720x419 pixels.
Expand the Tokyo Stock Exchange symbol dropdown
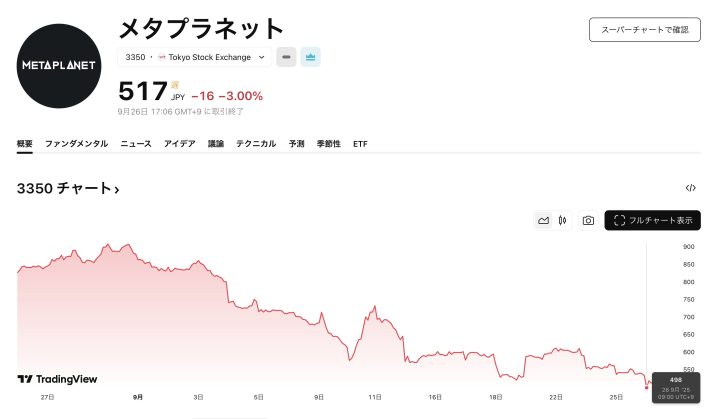(195, 57)
